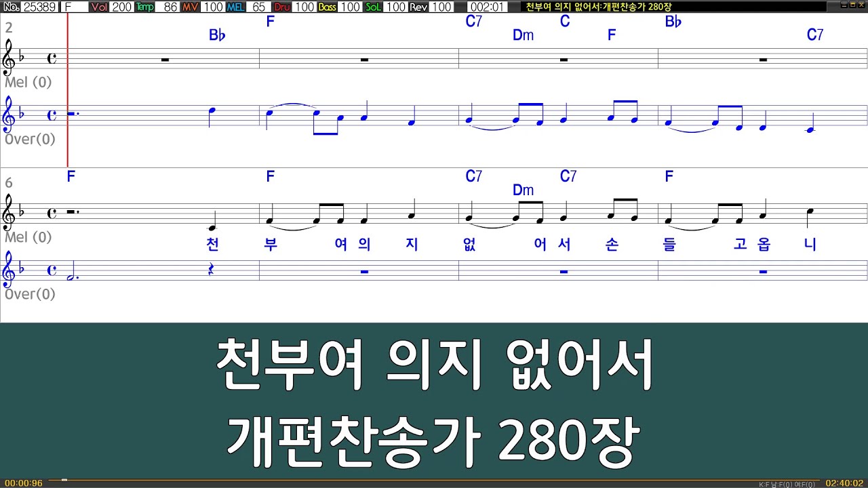Click the key info K:F status text
The image size is (868, 488).
(x=787, y=484)
